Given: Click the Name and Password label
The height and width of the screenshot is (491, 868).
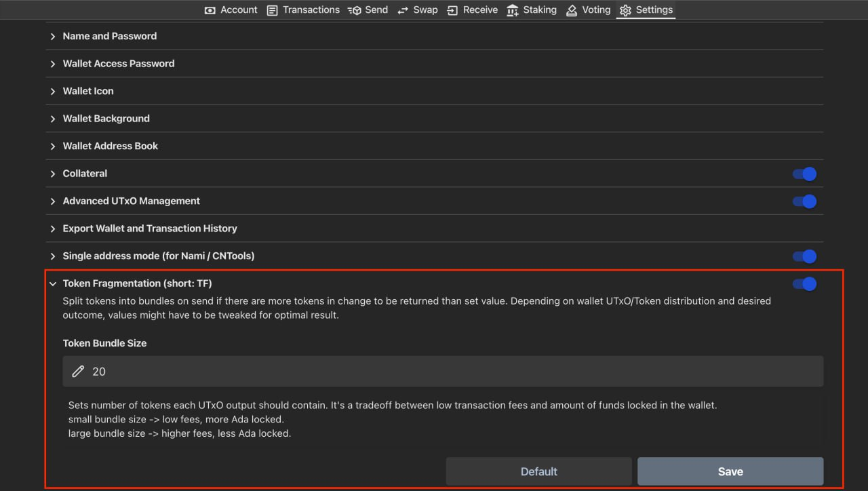Looking at the screenshot, I should pyautogui.click(x=110, y=36).
